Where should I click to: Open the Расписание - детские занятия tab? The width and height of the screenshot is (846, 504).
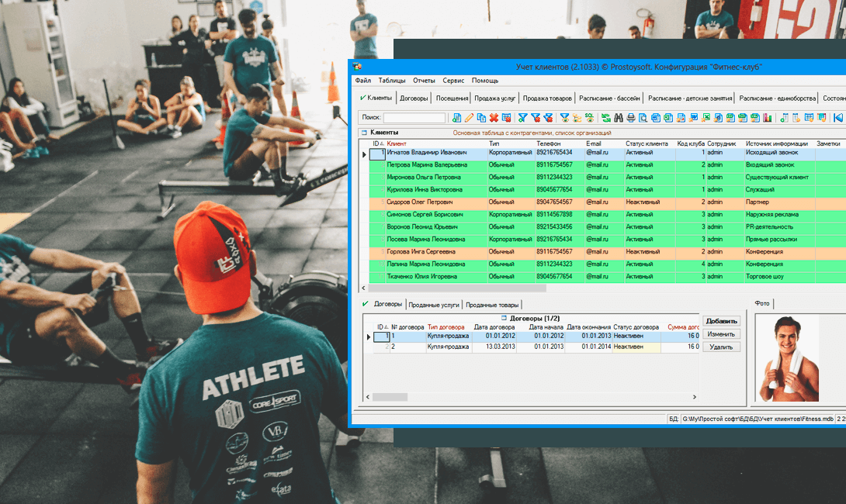click(690, 98)
